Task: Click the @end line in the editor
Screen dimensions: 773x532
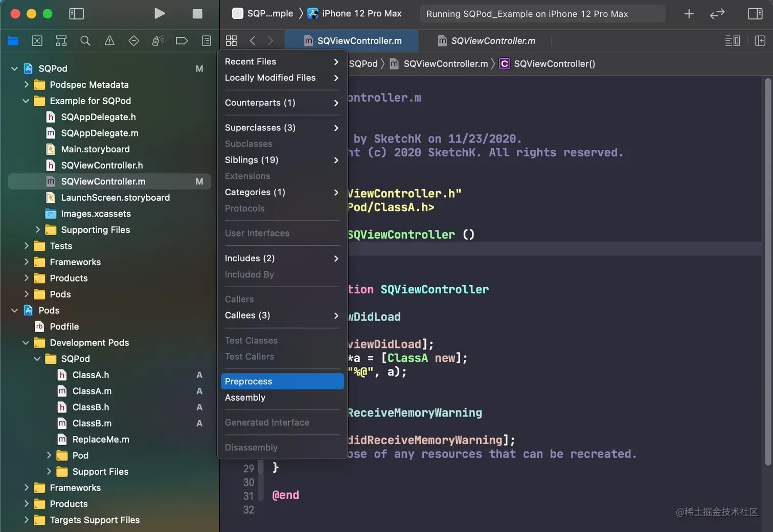Action: [x=285, y=495]
